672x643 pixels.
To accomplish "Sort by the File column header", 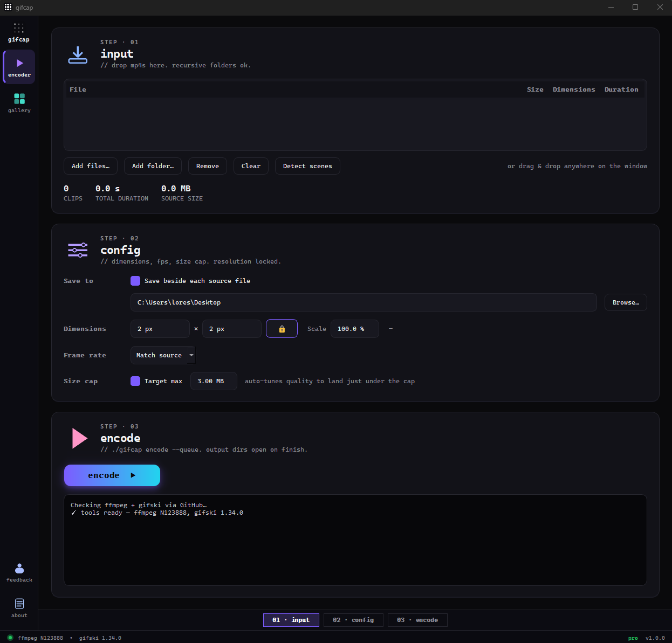I will (78, 89).
